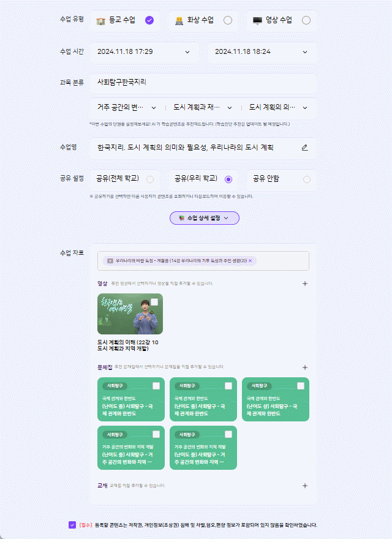Select the (난이도 상) 사회탐구 workbook card

click(x=276, y=399)
